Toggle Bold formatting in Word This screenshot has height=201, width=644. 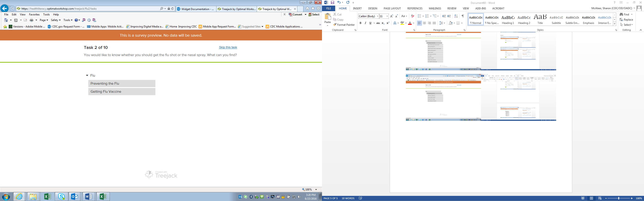[x=360, y=23]
